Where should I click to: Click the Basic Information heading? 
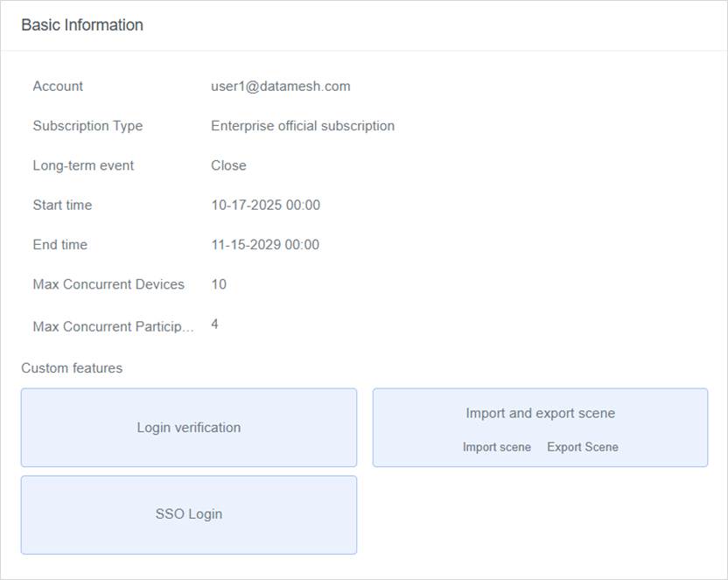(82, 25)
